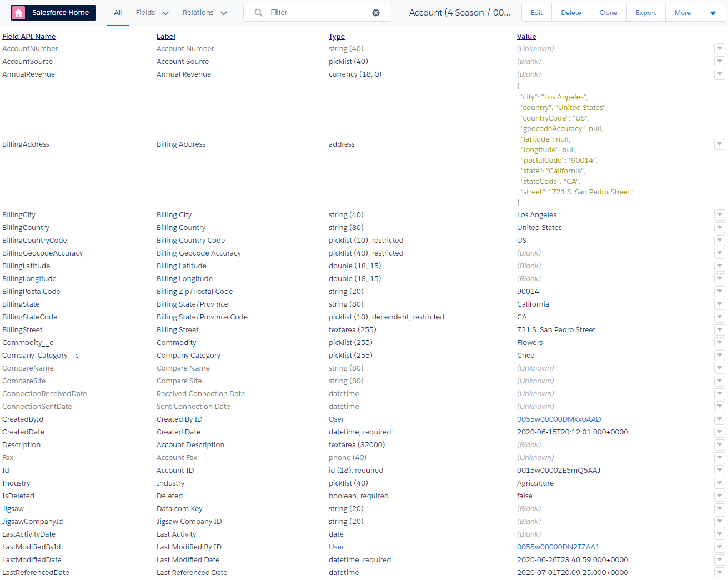Open row actions arrow for Company_Category__c
This screenshot has height=580, width=728.
click(720, 356)
